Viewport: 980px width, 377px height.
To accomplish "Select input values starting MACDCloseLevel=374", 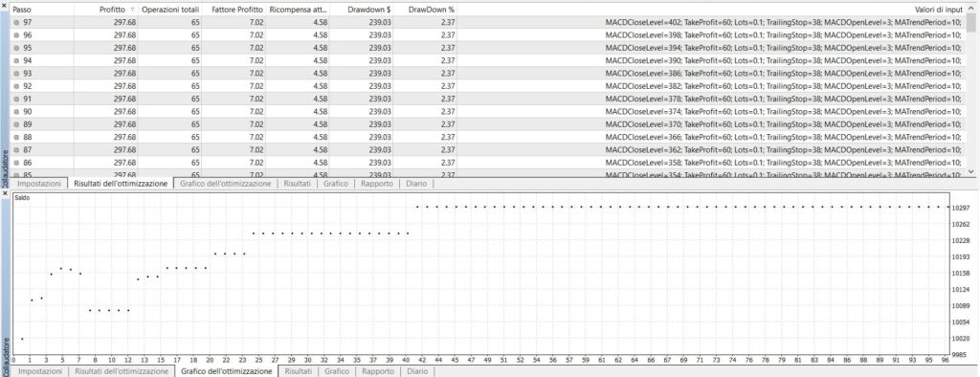I will [x=784, y=111].
